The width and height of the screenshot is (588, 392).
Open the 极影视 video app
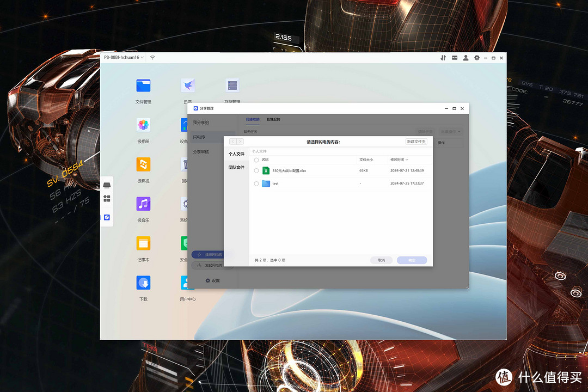[143, 164]
